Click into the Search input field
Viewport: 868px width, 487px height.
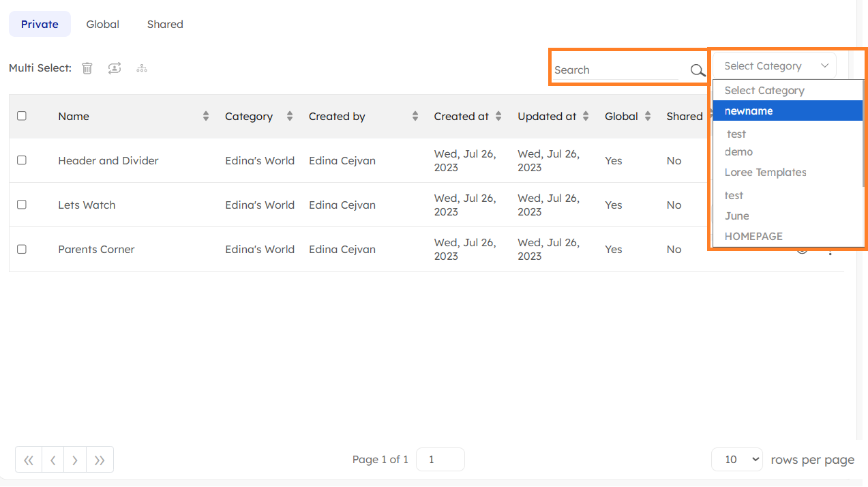click(x=617, y=70)
